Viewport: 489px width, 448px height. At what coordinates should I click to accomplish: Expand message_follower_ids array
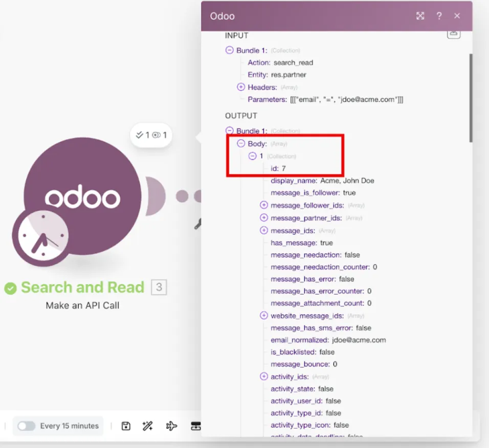pos(264,205)
